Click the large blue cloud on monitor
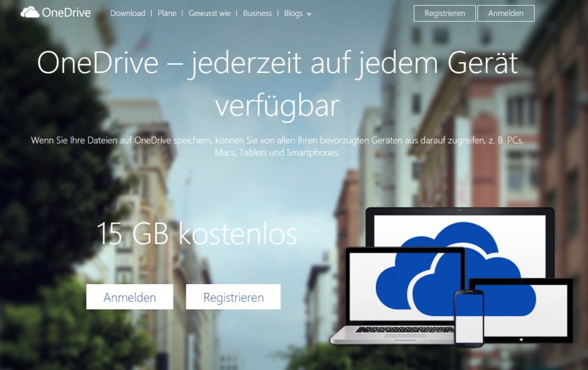This screenshot has width=588, height=370. pos(453,259)
